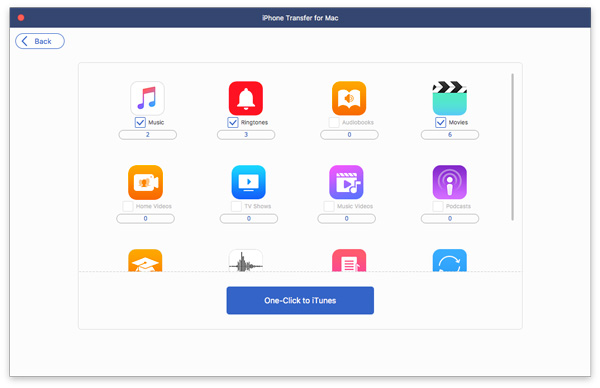Image resolution: width=600 pixels, height=388 pixels.
Task: Click the vertical scrollbar in media list
Action: pos(512,147)
